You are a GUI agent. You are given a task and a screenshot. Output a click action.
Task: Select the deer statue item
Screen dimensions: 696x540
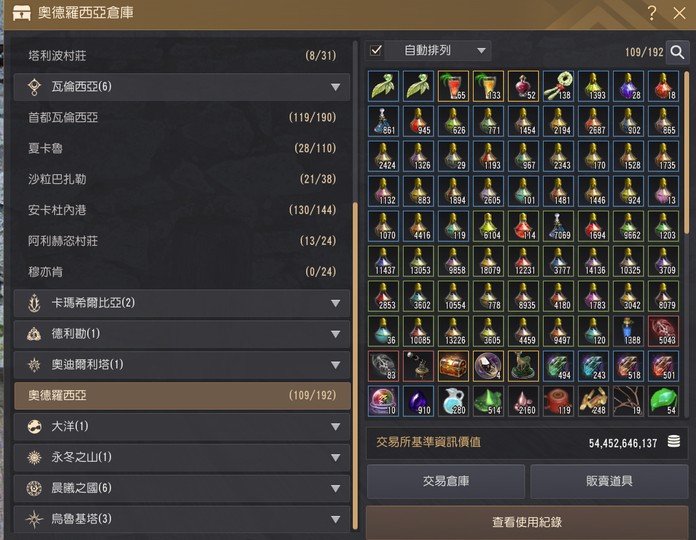pos(523,366)
